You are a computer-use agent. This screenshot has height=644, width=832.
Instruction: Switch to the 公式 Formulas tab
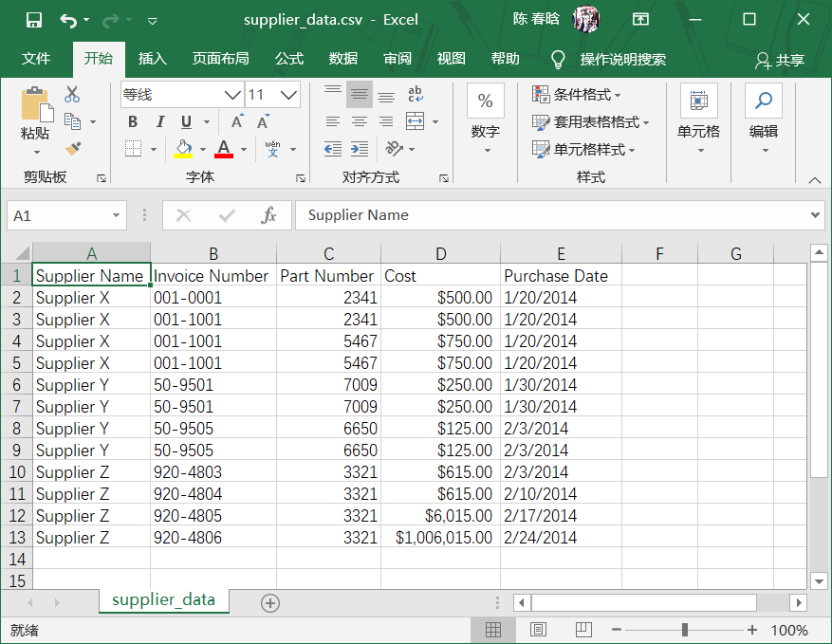coord(289,59)
